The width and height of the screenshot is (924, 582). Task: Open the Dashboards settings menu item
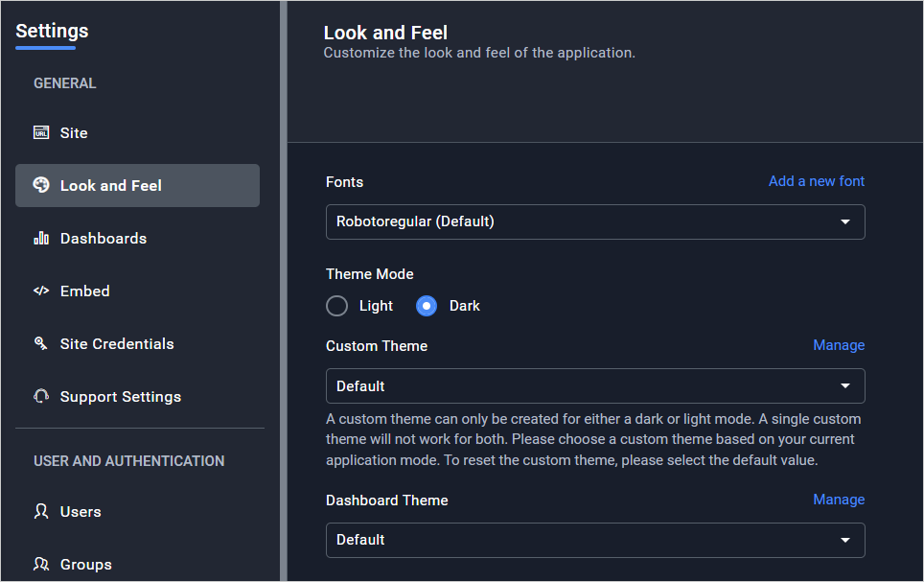coord(104,238)
